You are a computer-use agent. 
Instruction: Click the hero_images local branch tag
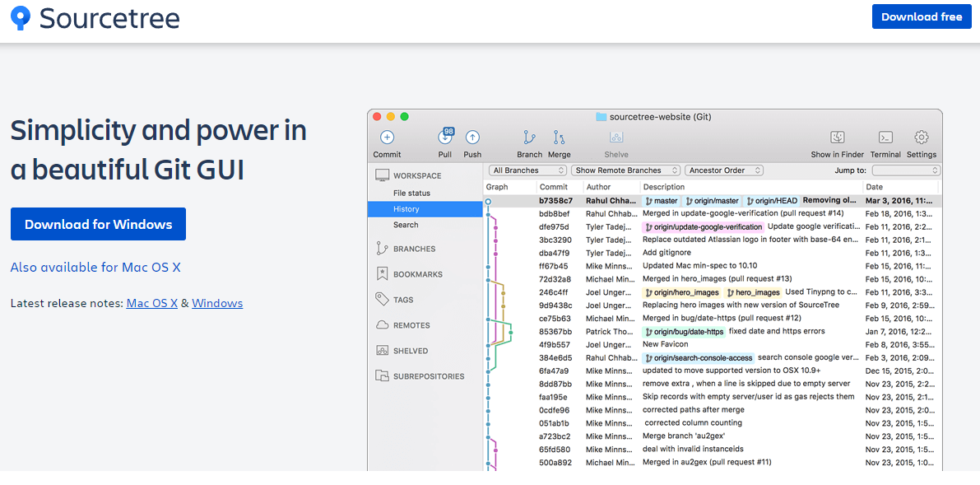click(753, 292)
